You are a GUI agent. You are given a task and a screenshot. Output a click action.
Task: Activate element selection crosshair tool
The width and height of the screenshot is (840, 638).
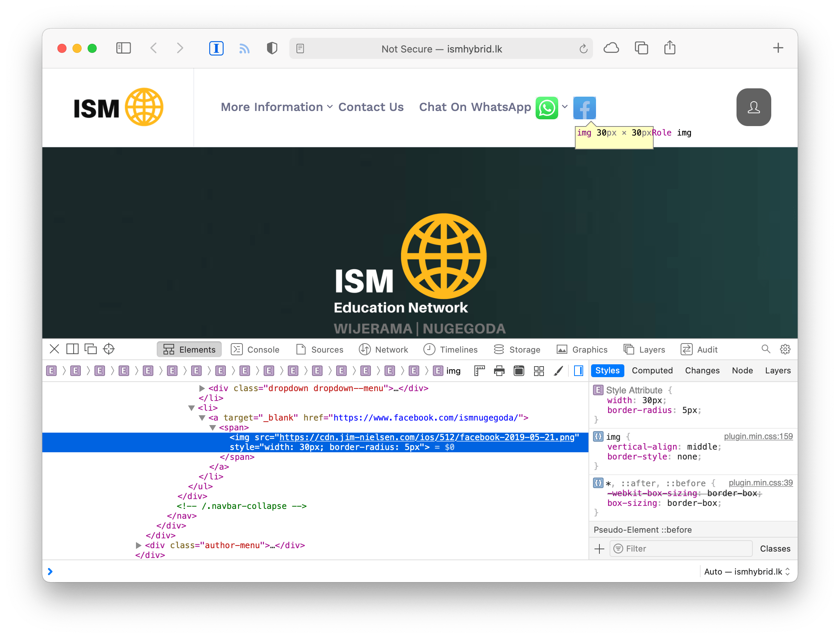tap(109, 349)
